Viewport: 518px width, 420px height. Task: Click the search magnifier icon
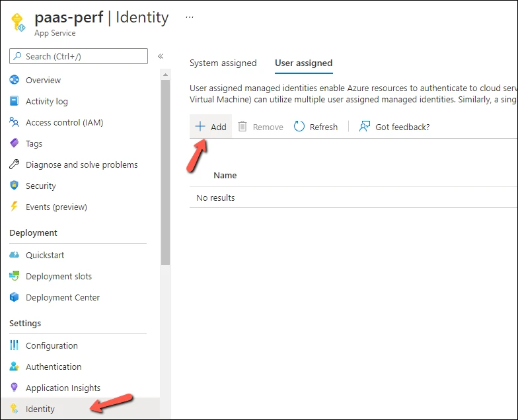coord(17,56)
